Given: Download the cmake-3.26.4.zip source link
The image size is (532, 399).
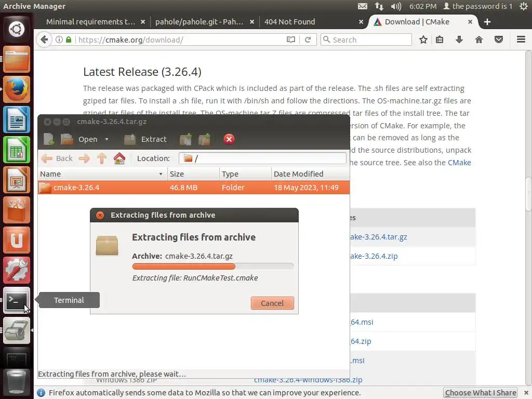Looking at the screenshot, I should tap(374, 256).
